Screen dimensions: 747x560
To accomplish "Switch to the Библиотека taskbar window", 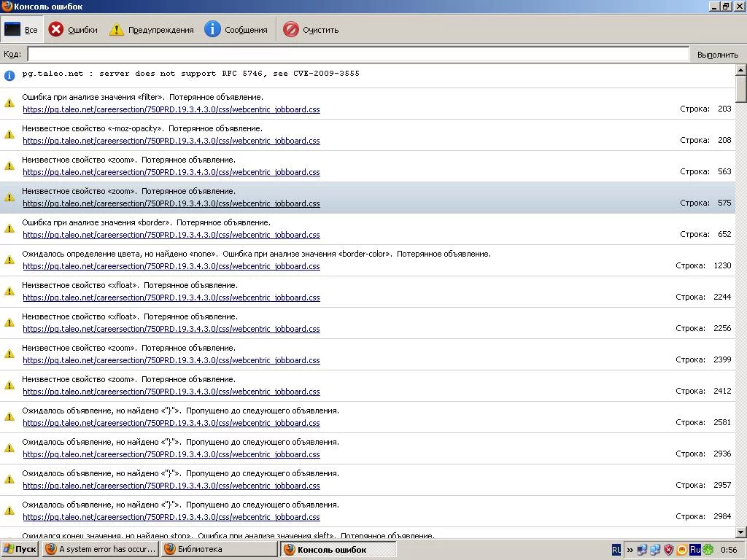I will 219,549.
